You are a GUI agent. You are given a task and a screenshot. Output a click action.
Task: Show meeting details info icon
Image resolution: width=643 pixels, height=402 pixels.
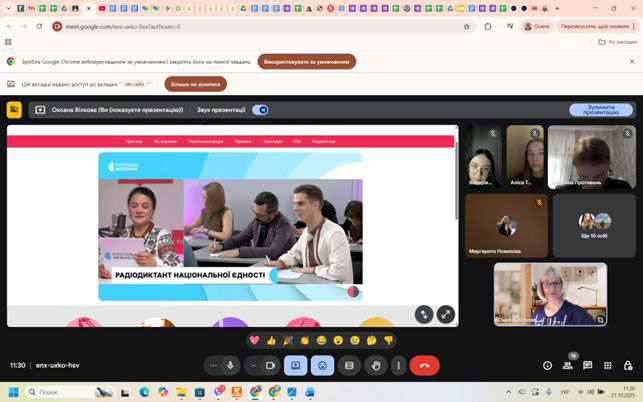point(547,366)
